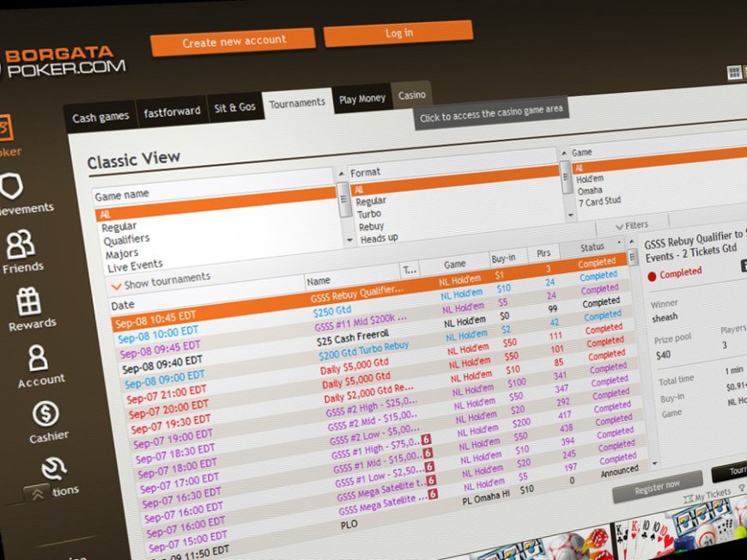
Task: Select Turbo in the Format list
Action: click(x=369, y=214)
